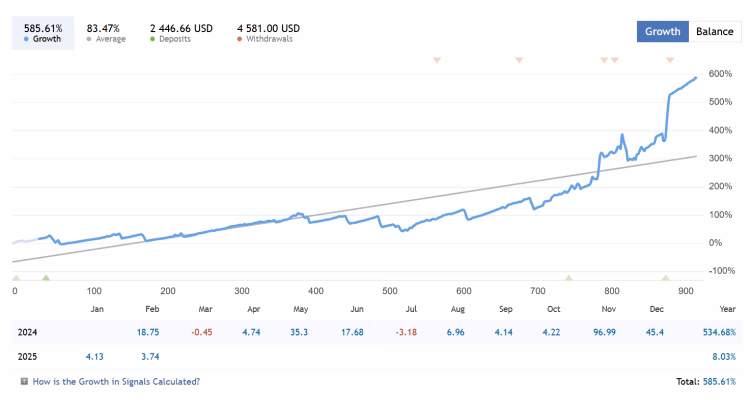750x400 pixels.
Task: Click the red dot next to Withdrawals
Action: pyautogui.click(x=240, y=39)
